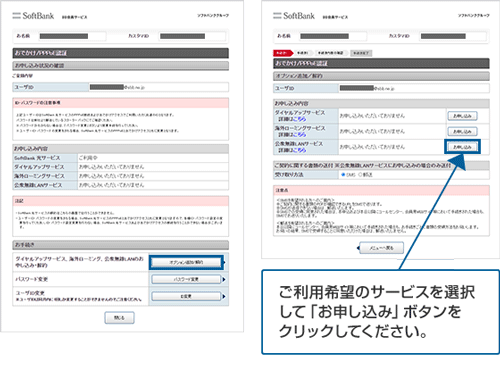This screenshot has width=500, height=366.
Task: Click the お申し込み状況の確認 section header
Action: click(121, 66)
